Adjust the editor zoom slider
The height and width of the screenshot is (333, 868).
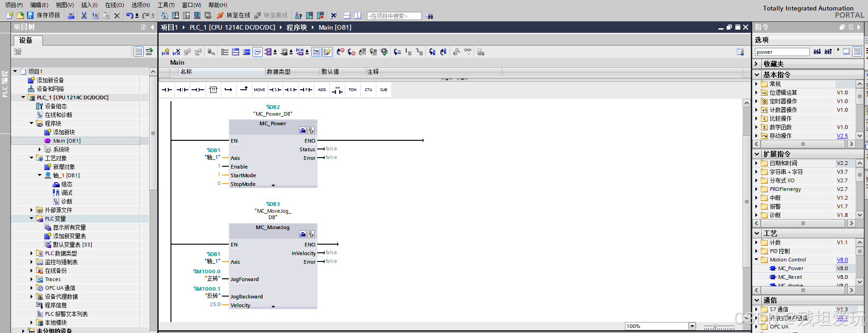click(x=715, y=327)
